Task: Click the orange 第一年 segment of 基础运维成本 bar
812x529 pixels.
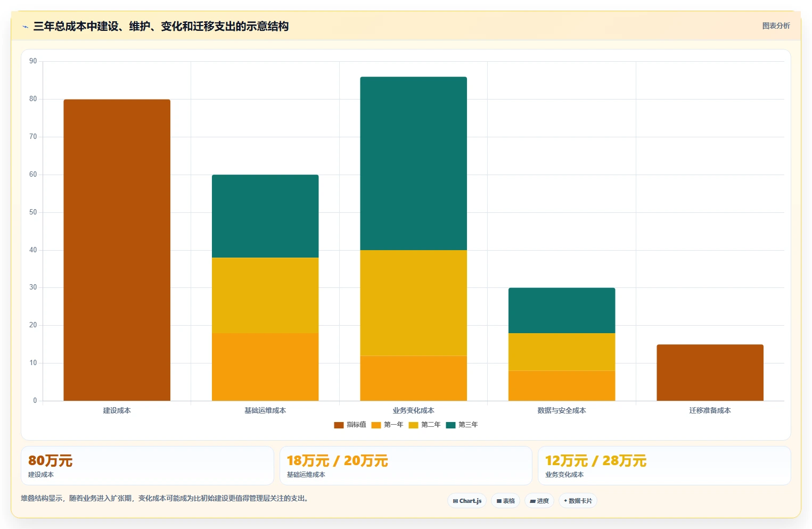Action: tap(265, 367)
